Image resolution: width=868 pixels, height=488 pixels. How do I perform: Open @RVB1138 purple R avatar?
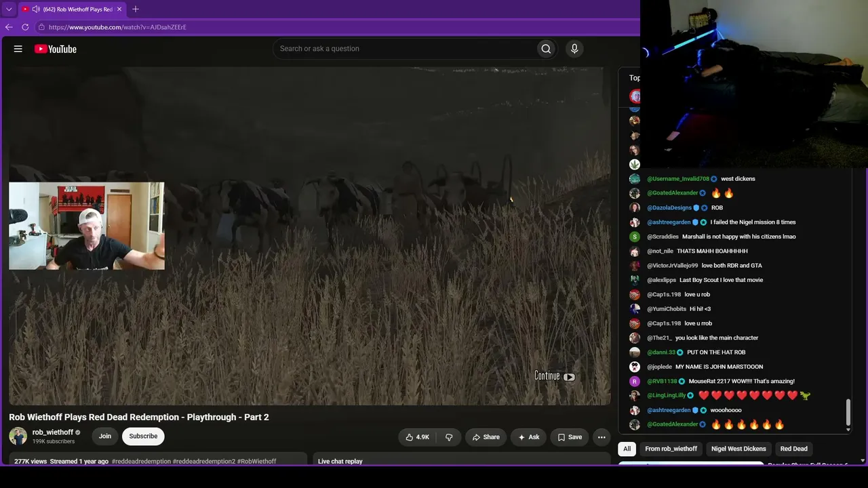635,382
